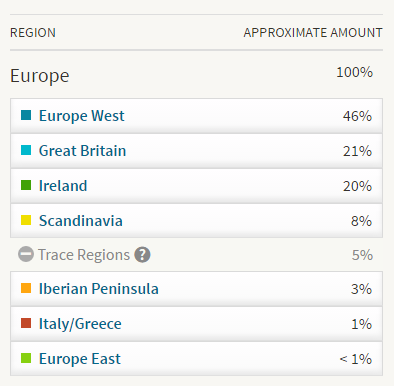Click the Trace Regions label

coord(84,255)
